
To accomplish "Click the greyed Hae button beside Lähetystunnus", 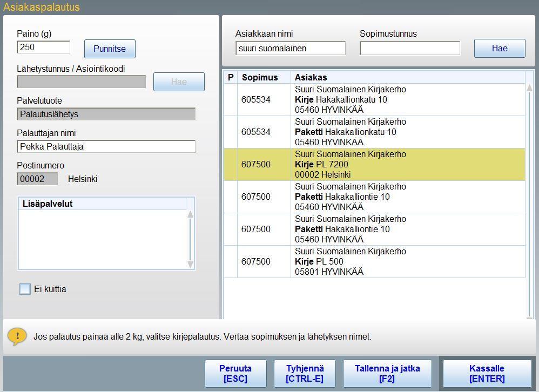I will [179, 82].
